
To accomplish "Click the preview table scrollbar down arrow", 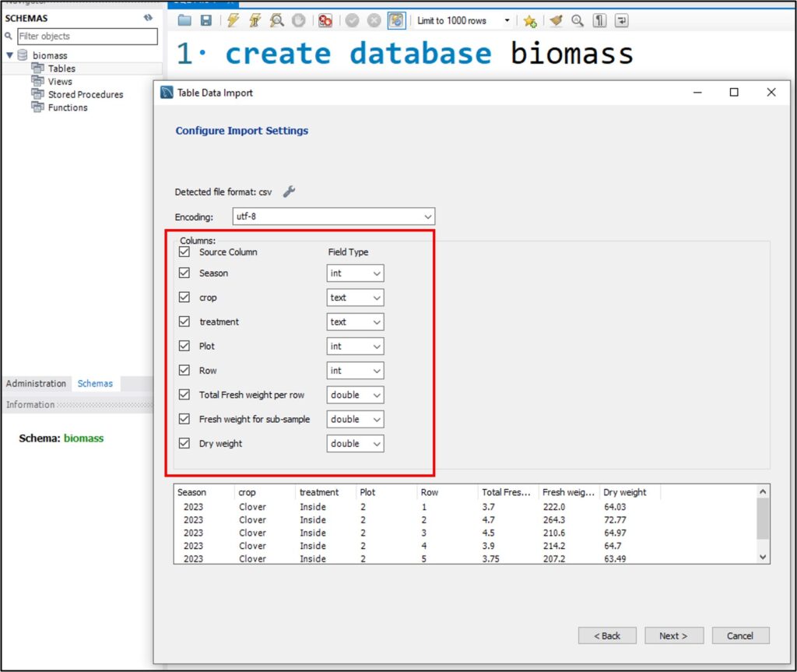I will coord(763,557).
